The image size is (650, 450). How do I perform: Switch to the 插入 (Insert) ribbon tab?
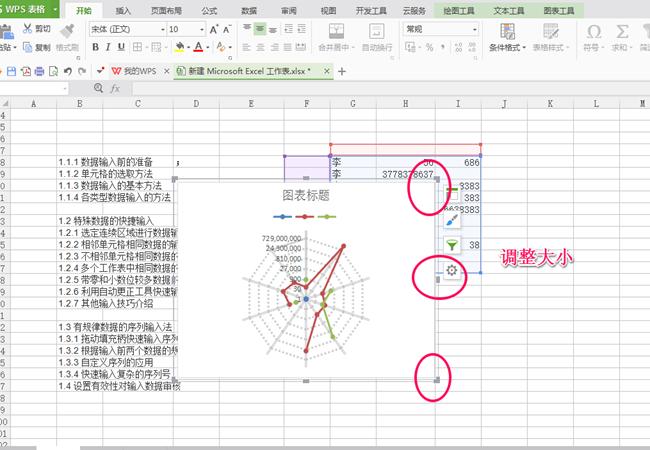click(123, 10)
